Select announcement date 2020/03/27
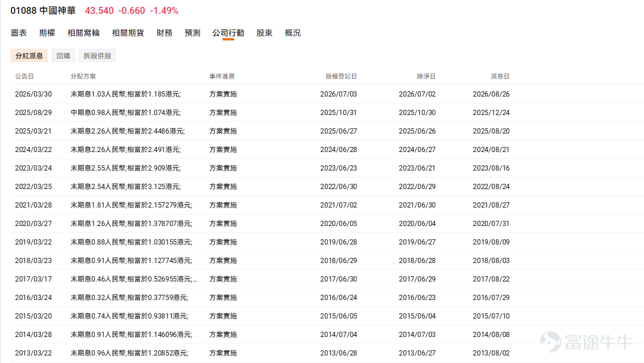This screenshot has width=644, height=363. (34, 223)
